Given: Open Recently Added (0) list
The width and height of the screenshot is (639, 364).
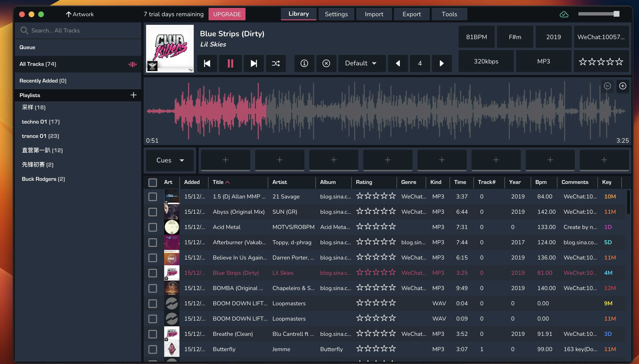Looking at the screenshot, I should (78, 81).
